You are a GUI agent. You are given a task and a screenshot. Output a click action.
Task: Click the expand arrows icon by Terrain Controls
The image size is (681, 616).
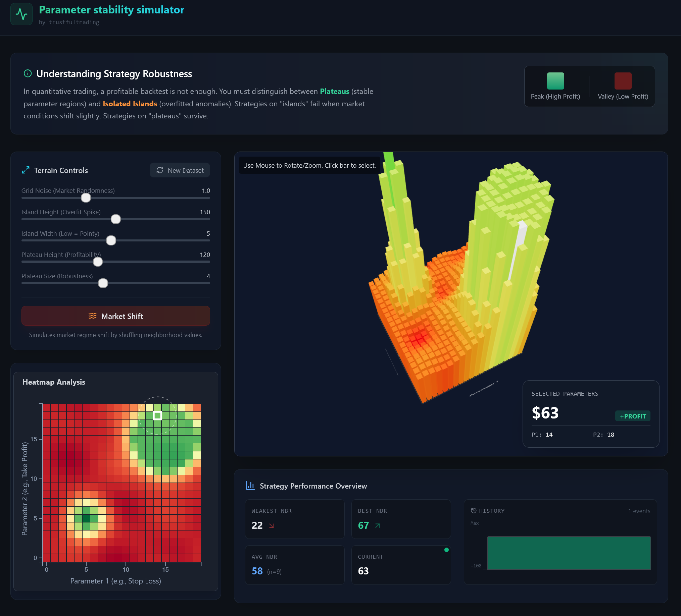(26, 170)
